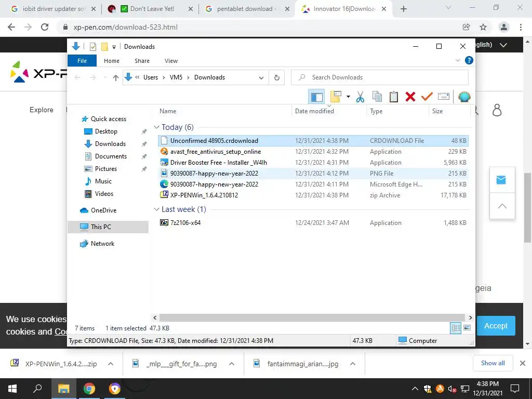Open the Share ribbon tab

142,61
